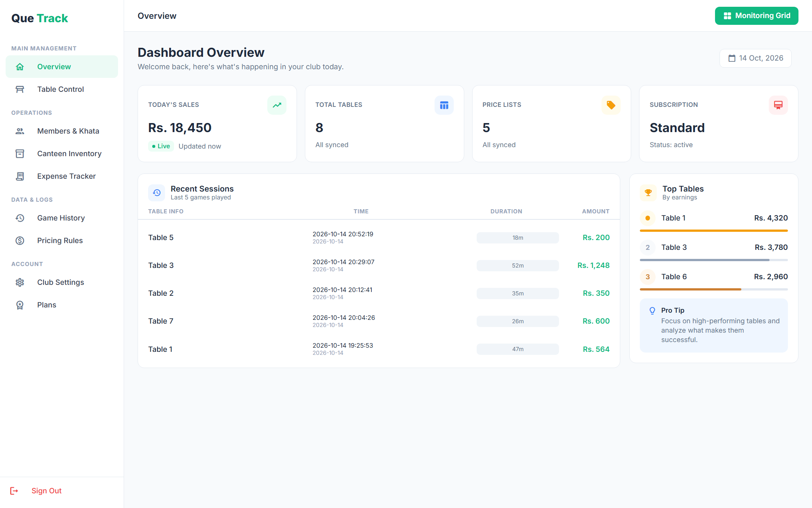Image resolution: width=812 pixels, height=508 pixels.
Task: Click the Members & Khata people icon
Action: (20, 131)
